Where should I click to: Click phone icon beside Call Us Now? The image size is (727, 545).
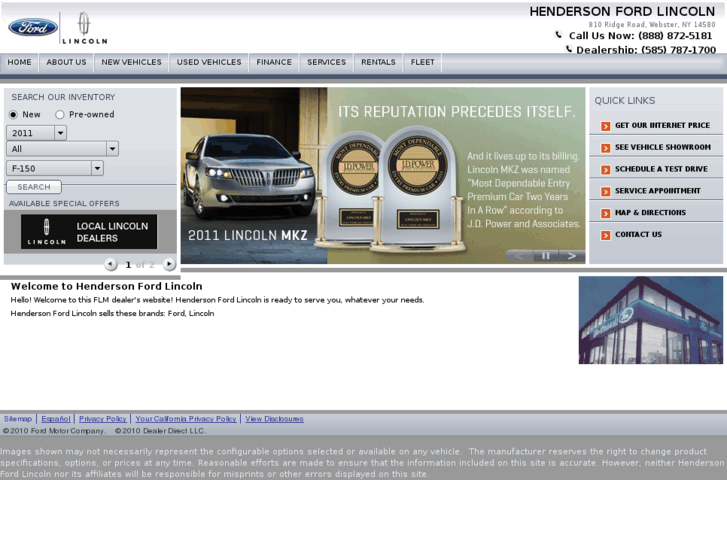[x=559, y=35]
